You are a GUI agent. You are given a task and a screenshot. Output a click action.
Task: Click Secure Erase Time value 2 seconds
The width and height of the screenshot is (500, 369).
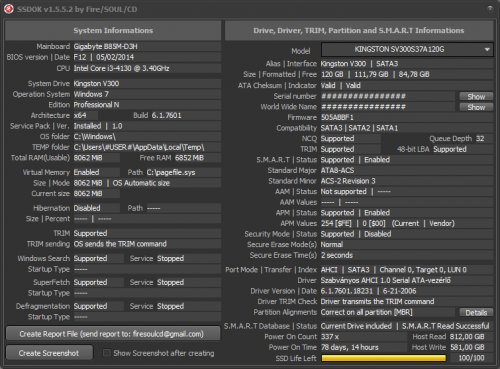click(x=337, y=255)
